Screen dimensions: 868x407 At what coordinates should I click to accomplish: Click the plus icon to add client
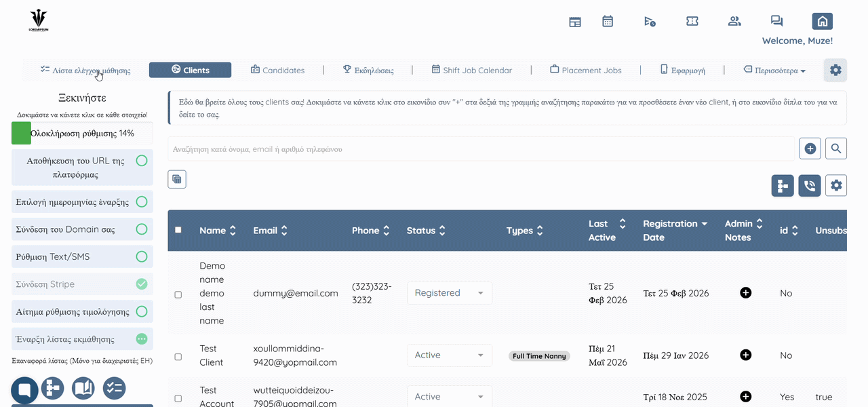[810, 149]
